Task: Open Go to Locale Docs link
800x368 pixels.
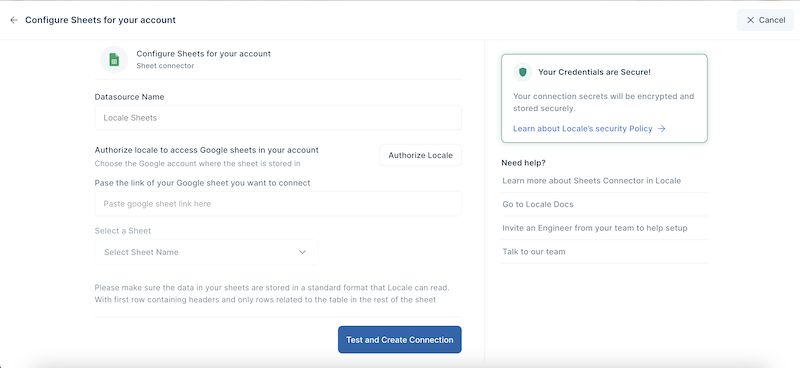Action: (x=538, y=204)
